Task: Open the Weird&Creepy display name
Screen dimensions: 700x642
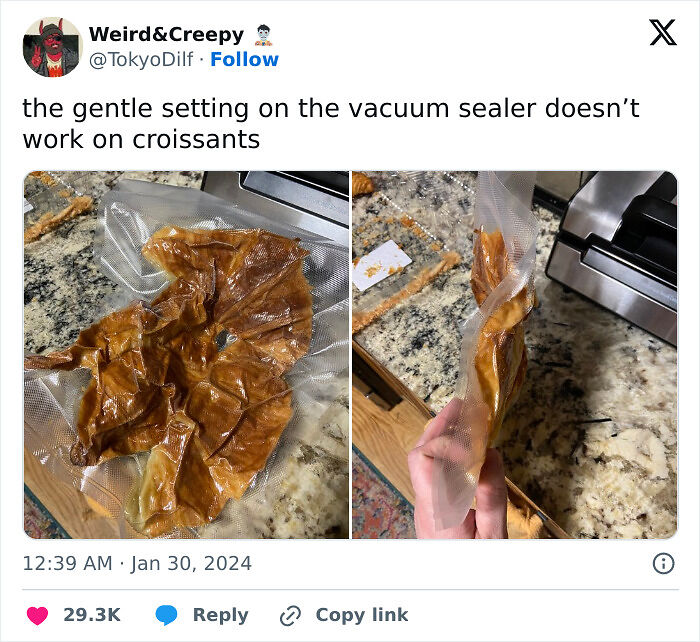Action: point(167,35)
